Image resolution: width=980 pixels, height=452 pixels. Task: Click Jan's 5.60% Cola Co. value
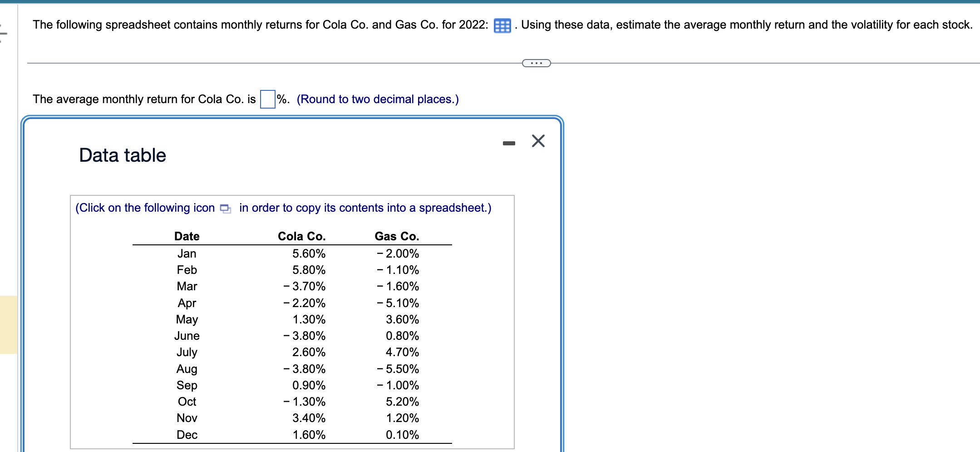[309, 253]
